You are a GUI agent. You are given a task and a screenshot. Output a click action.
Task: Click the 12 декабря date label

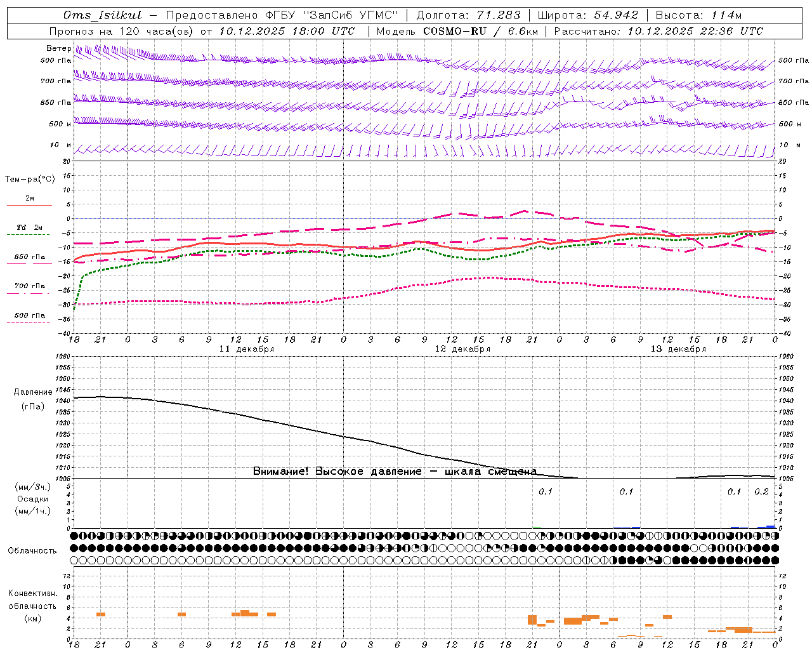point(462,349)
